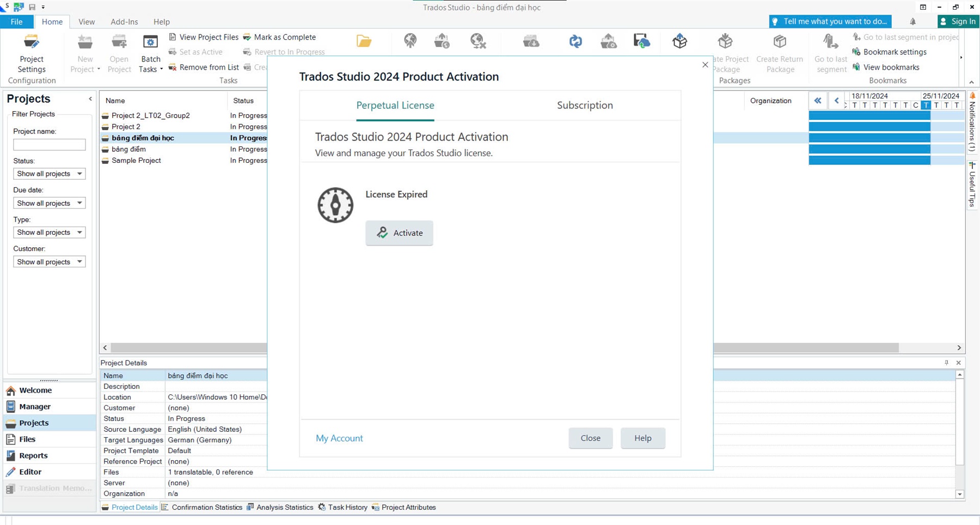Click the folder with cloud download icon

[x=531, y=41]
